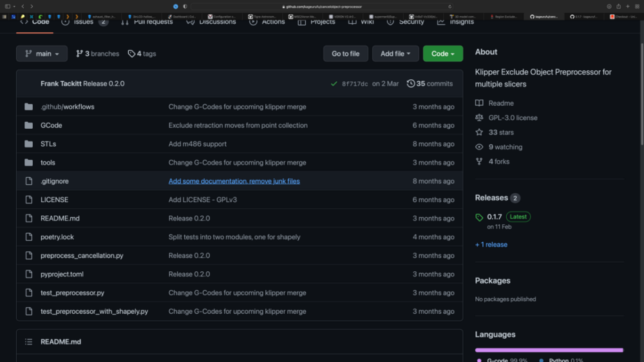
Task: Open the Security tab
Action: tap(405, 22)
